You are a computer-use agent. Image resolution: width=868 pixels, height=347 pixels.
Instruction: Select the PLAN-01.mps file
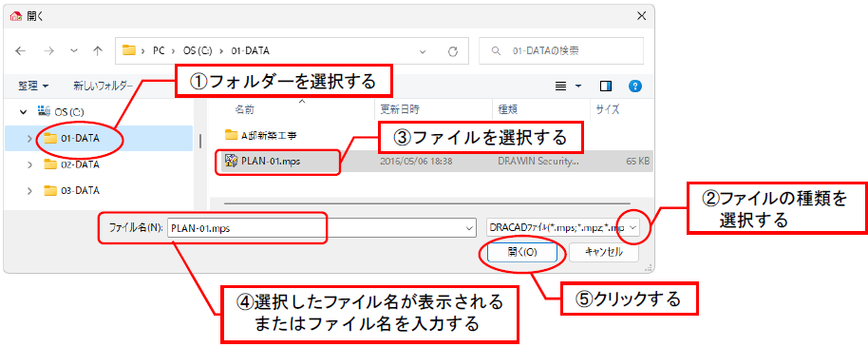click(x=271, y=162)
